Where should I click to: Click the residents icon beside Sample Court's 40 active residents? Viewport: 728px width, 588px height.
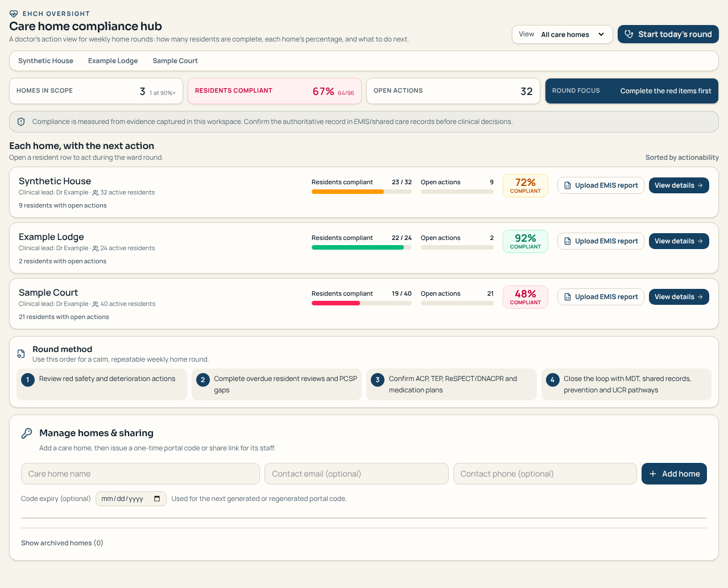96,304
